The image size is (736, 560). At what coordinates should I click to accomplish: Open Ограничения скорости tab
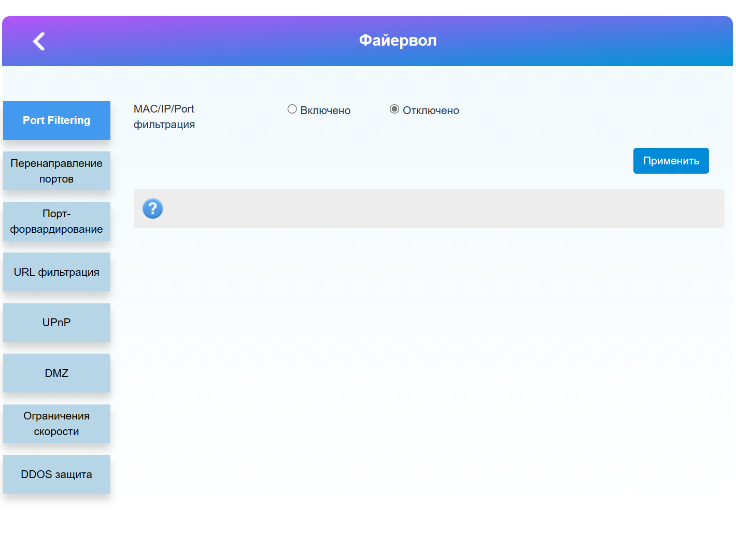click(56, 424)
